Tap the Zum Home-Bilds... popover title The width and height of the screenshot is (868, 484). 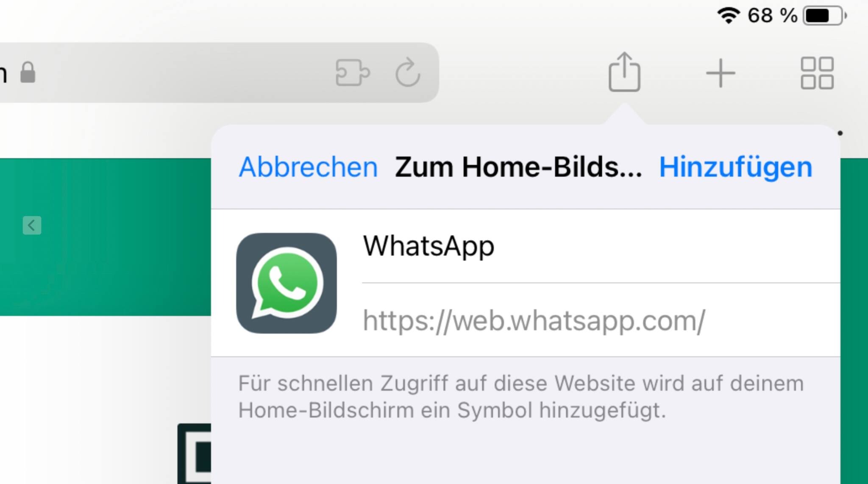point(518,167)
